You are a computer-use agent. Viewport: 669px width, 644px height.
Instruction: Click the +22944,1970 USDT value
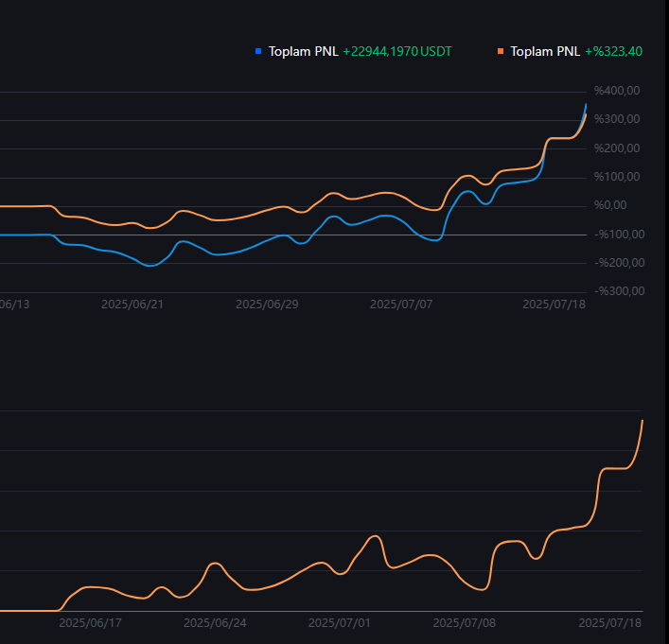397,52
